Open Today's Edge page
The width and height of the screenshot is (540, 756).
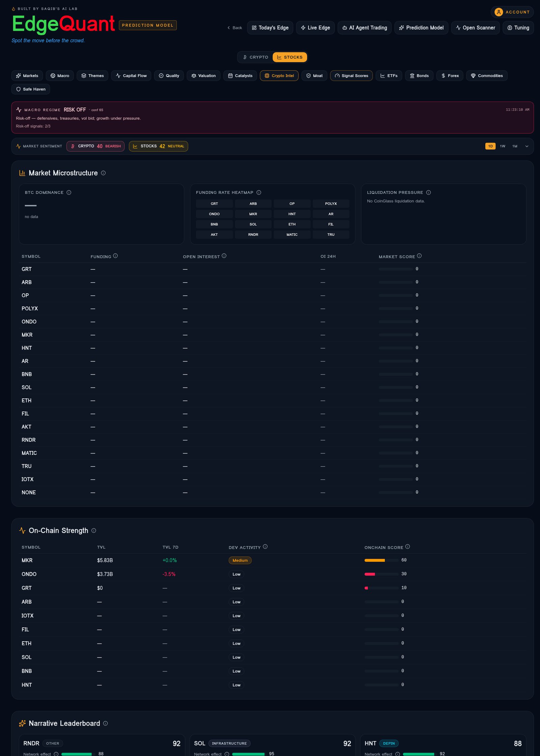click(270, 28)
